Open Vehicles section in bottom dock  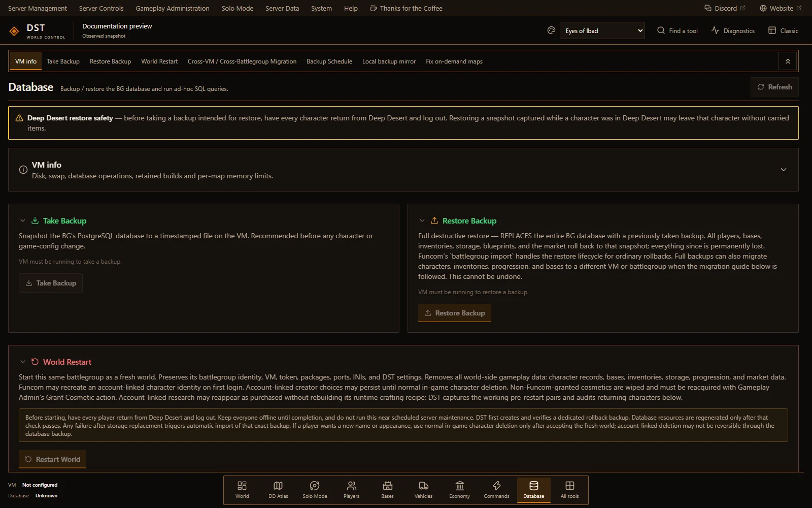pos(423,490)
